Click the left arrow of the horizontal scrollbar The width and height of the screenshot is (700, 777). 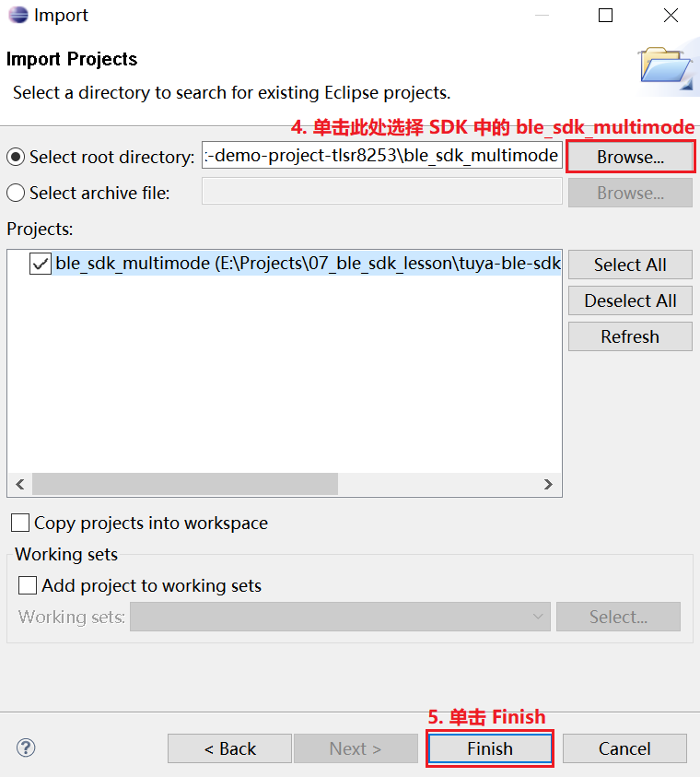click(x=19, y=484)
